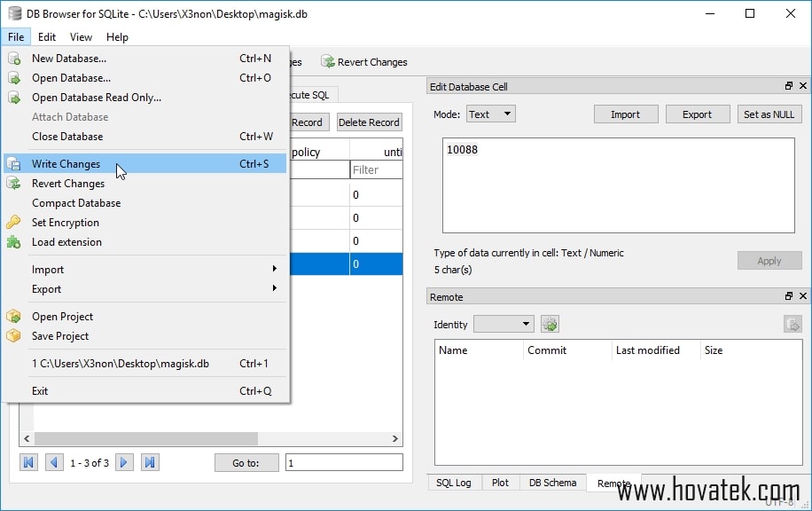The width and height of the screenshot is (812, 511).
Task: Click the Filter field under until column
Action: [x=377, y=170]
